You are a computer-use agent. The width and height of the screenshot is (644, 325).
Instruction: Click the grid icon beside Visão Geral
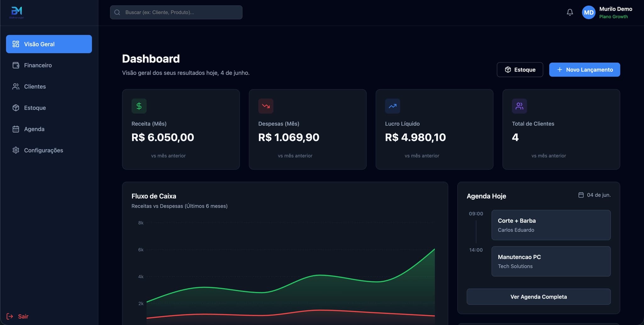[x=16, y=44]
